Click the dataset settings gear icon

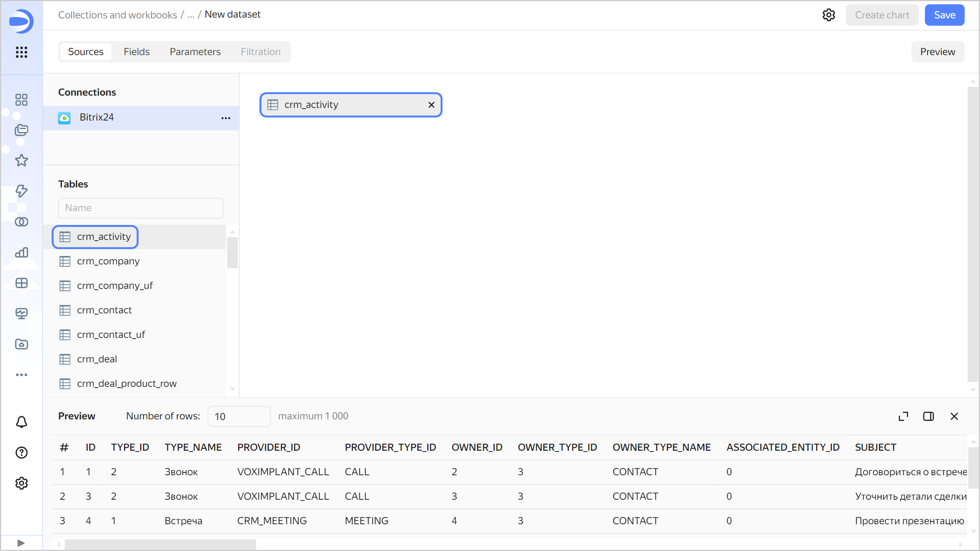(828, 15)
